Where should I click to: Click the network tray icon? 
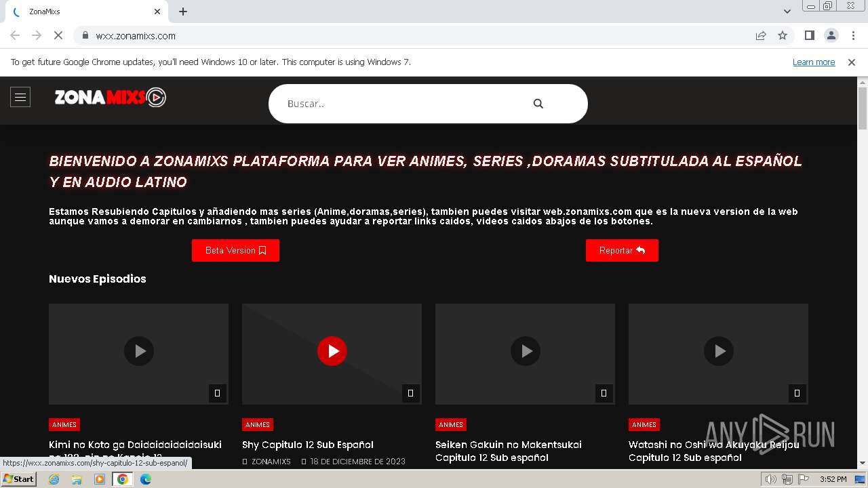787,479
